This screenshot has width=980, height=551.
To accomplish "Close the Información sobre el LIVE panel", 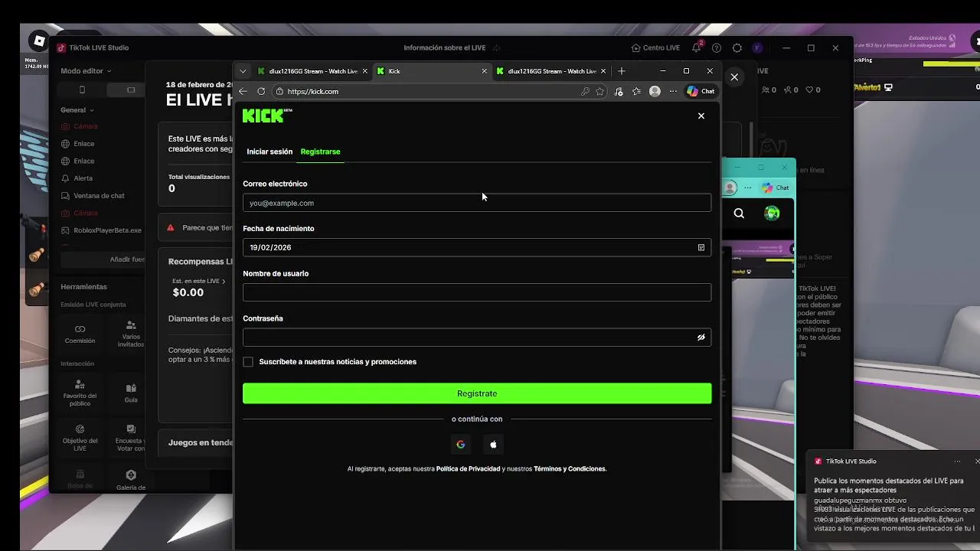I will [x=734, y=77].
